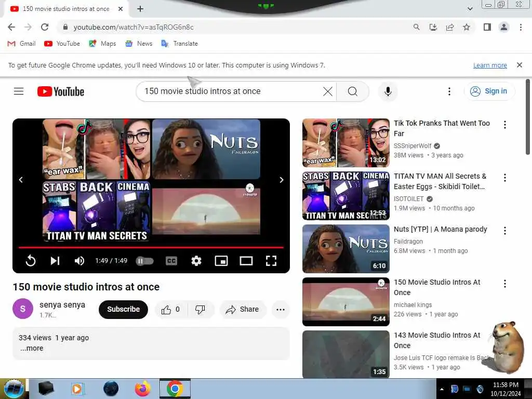The height and width of the screenshot is (399, 532).
Task: Launch Firefox from the taskbar
Action: click(142, 389)
